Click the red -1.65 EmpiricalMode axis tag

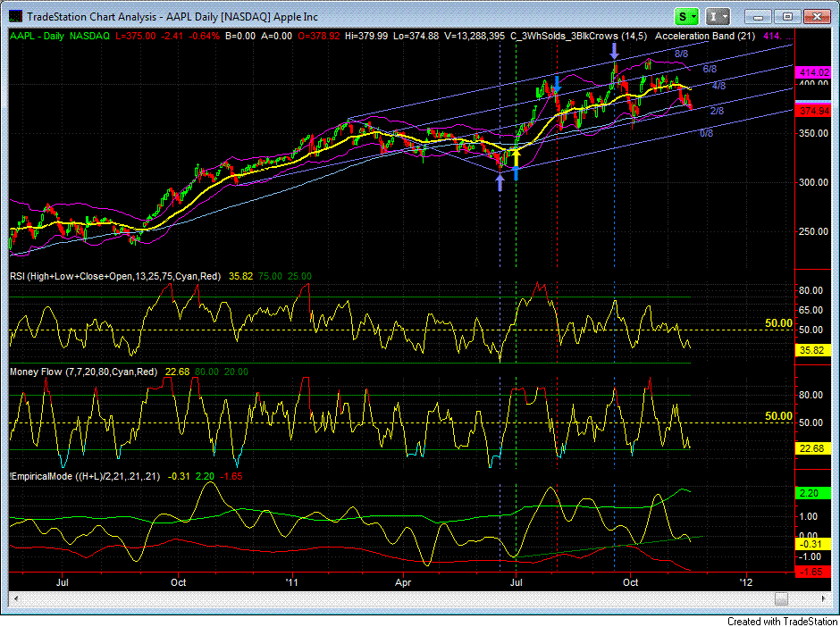813,572
